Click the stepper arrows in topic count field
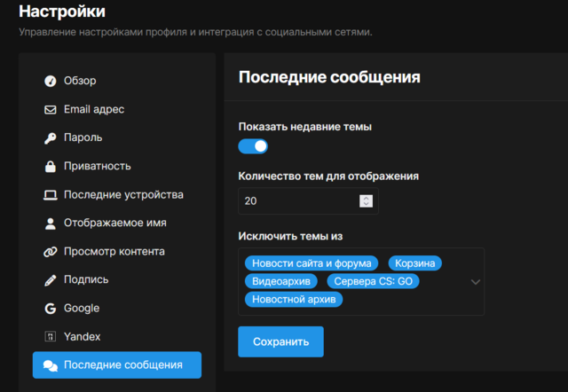 coord(366,201)
